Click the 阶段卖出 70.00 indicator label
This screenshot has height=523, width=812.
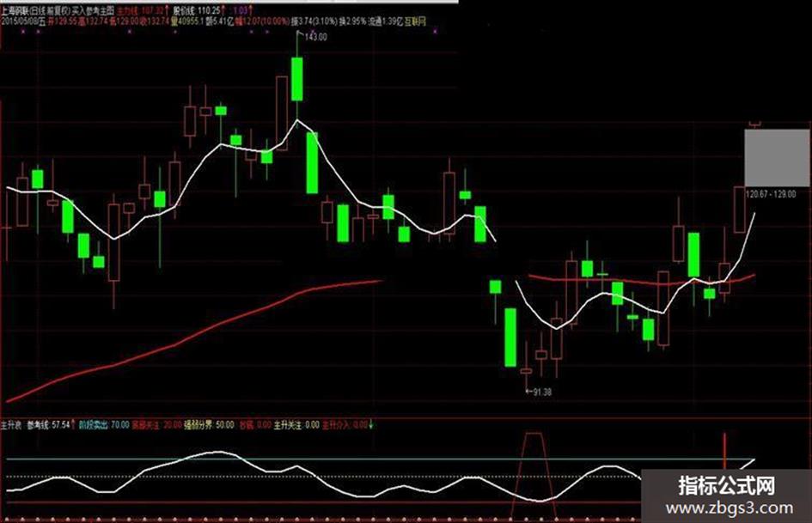[105, 425]
